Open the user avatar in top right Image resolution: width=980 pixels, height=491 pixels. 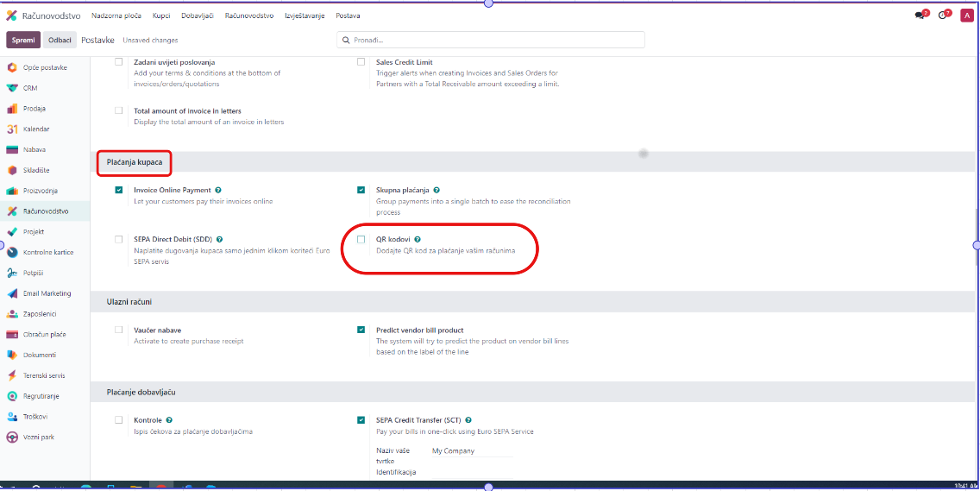(x=966, y=16)
